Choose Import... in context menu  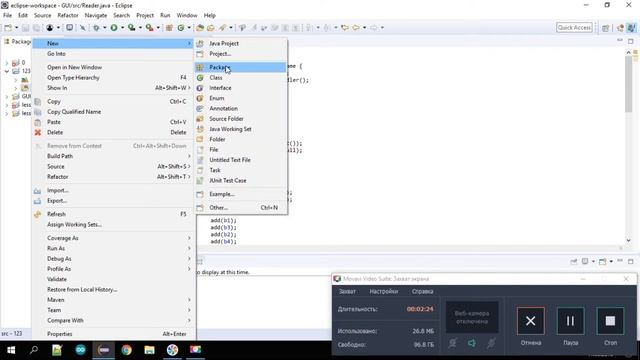[x=113, y=190]
